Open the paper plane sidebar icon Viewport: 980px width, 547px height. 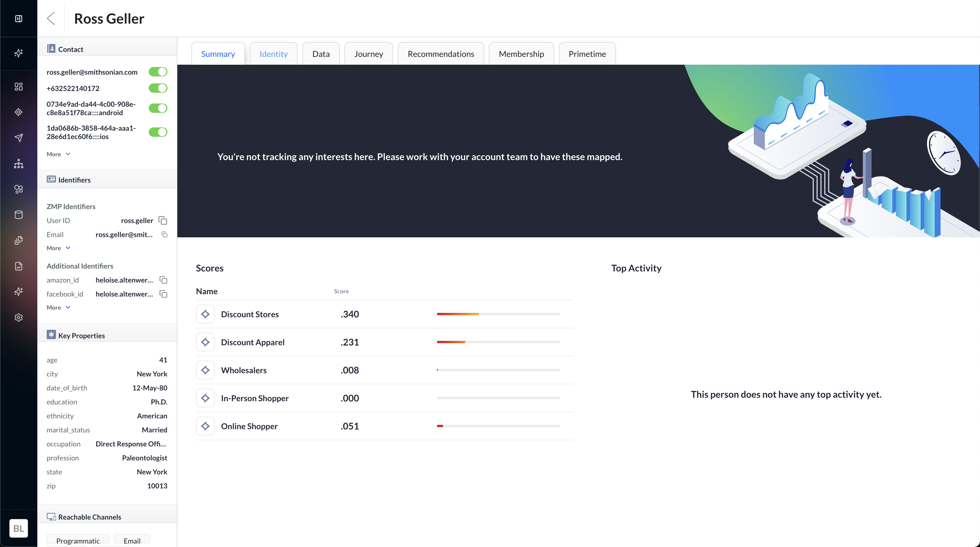[x=18, y=138]
